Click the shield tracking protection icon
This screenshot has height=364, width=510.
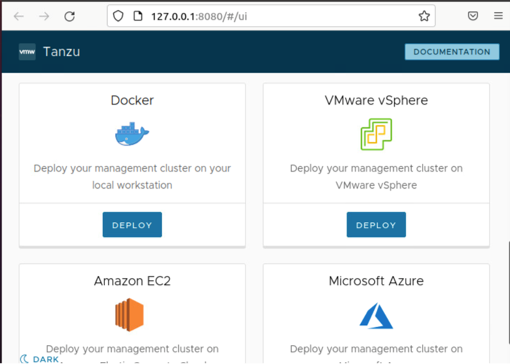(118, 16)
